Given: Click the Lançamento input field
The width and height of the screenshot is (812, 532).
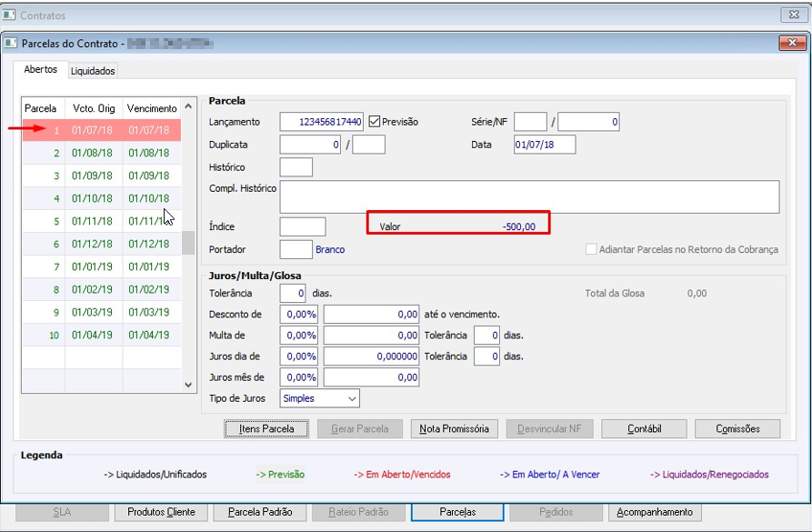Looking at the screenshot, I should [322, 122].
